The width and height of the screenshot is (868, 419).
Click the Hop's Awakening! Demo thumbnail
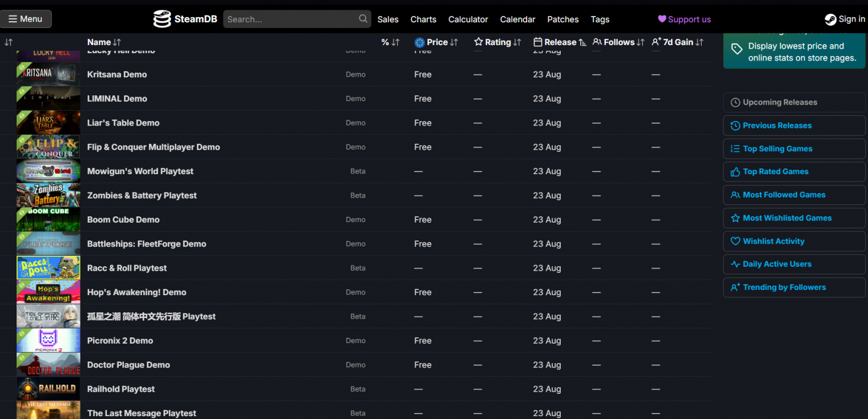coord(49,292)
